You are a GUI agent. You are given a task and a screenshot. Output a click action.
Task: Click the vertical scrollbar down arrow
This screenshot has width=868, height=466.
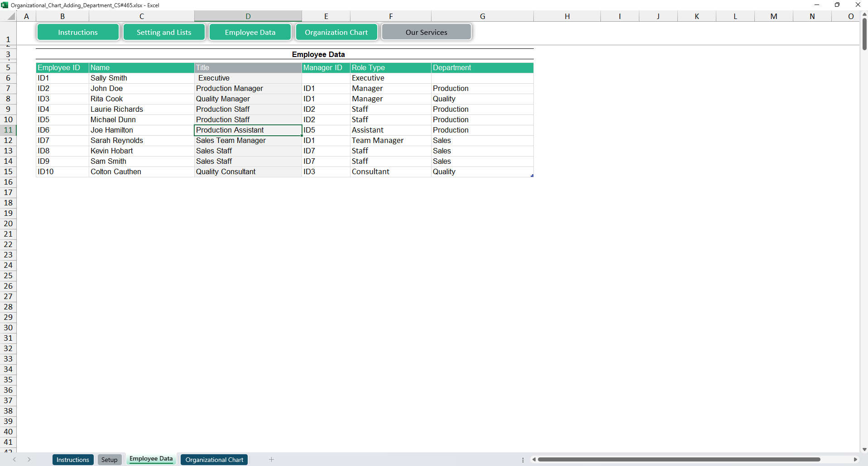(864, 449)
